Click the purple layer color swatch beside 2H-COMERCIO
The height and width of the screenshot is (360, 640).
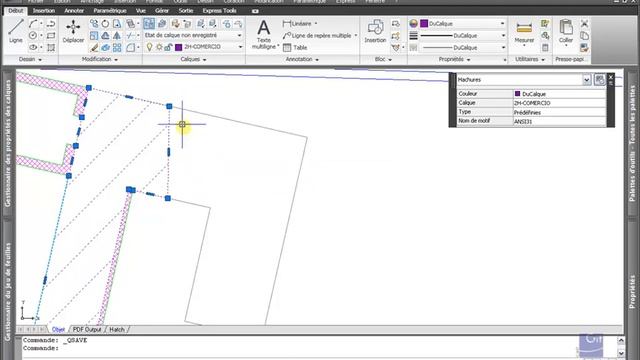pyautogui.click(x=178, y=47)
